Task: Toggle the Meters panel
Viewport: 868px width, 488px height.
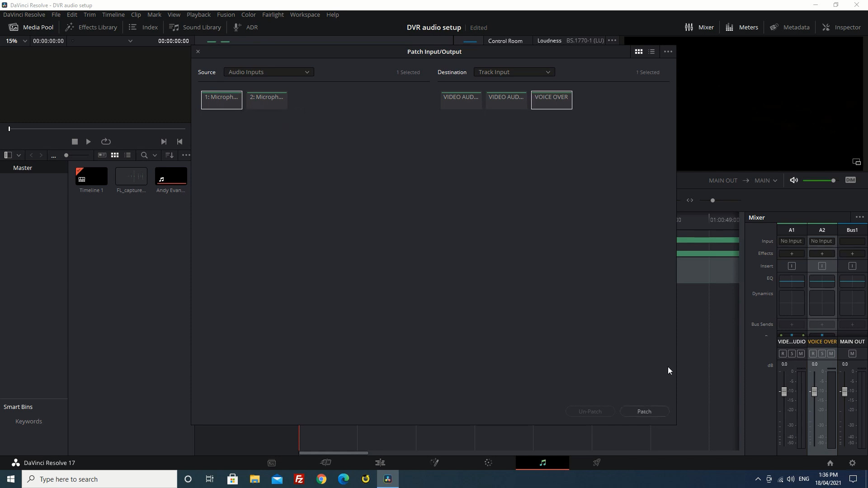Action: [x=742, y=27]
